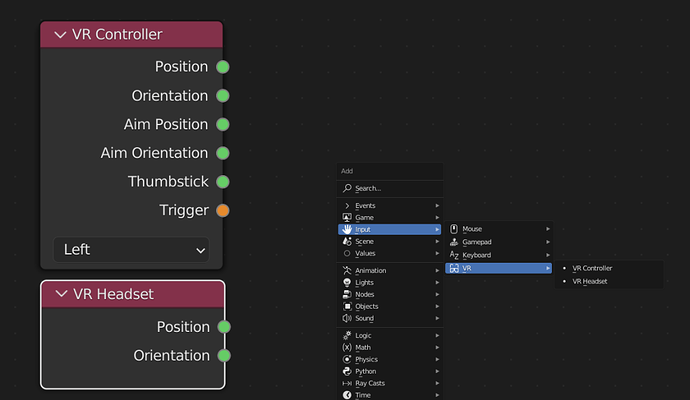Open the Events submenu
Image resolution: width=690 pixels, height=400 pixels.
(x=390, y=206)
